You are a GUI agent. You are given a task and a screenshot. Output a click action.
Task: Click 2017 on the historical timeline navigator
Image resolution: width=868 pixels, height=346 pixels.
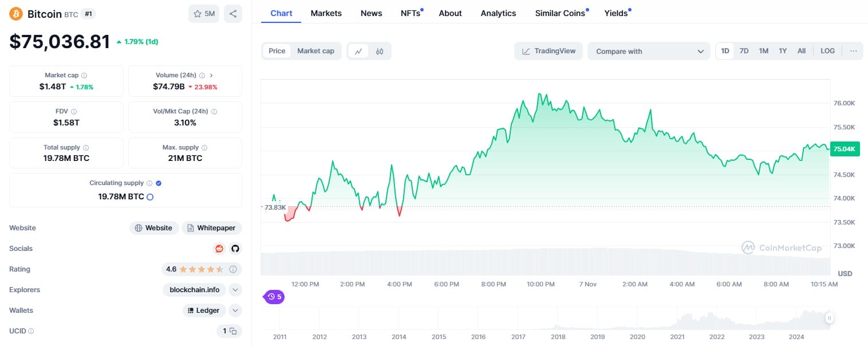point(518,337)
